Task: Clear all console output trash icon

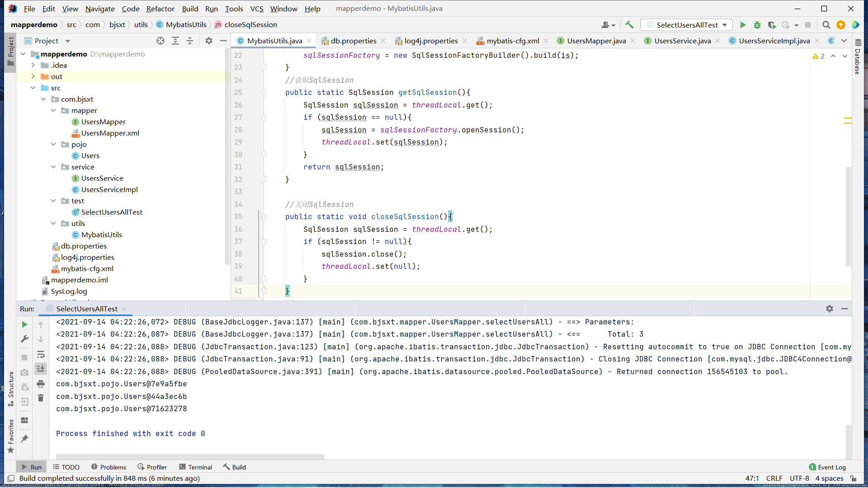Action: point(41,398)
